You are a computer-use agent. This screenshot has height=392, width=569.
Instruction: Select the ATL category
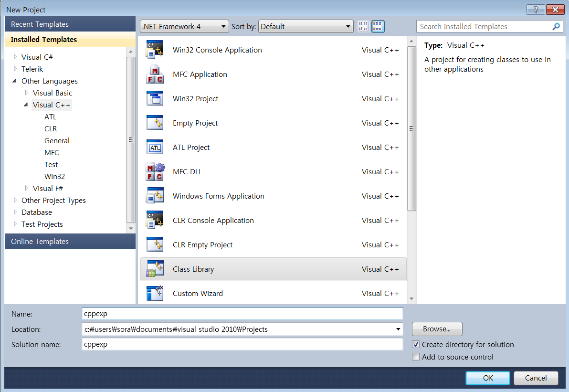click(51, 117)
